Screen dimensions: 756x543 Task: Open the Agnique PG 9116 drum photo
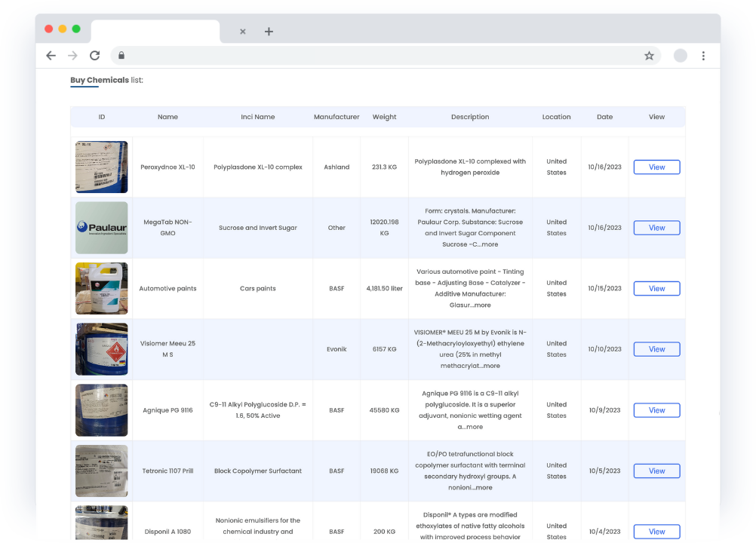click(x=102, y=410)
